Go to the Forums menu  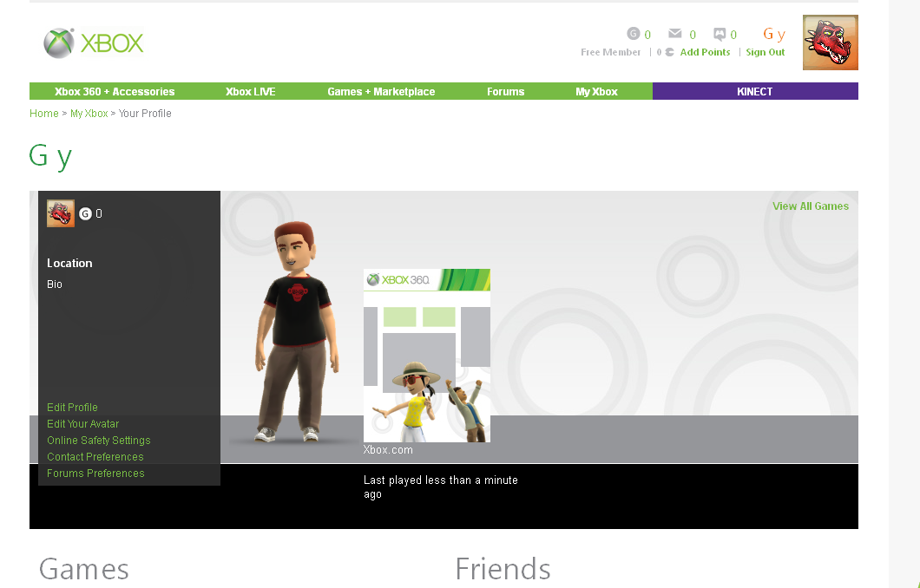(x=505, y=91)
